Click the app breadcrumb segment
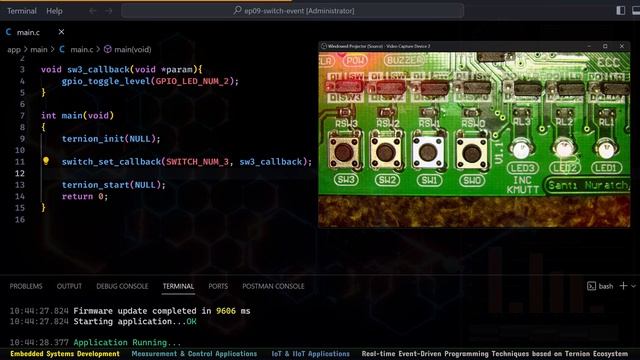Viewport: 640px width, 360px height. [13, 50]
